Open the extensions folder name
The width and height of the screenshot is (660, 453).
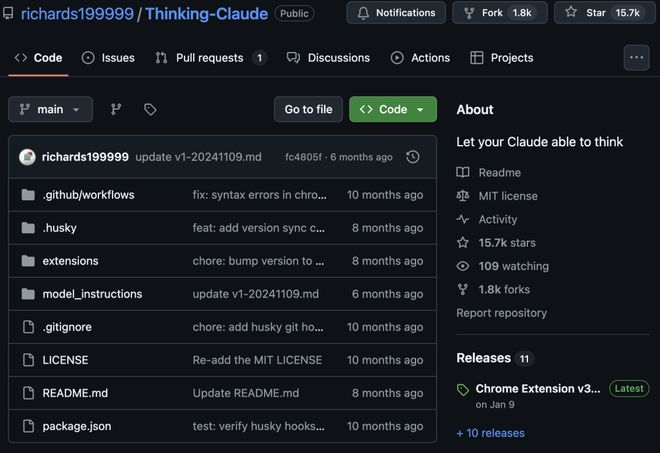70,261
